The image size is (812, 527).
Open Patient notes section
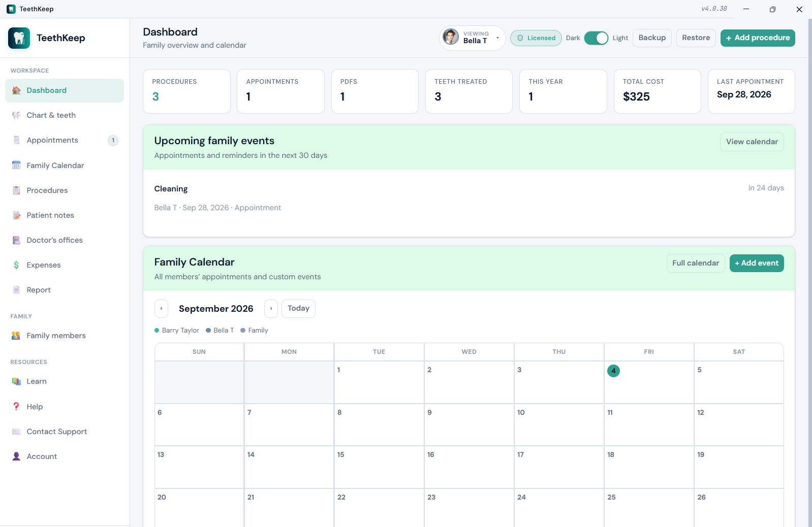coord(65,215)
